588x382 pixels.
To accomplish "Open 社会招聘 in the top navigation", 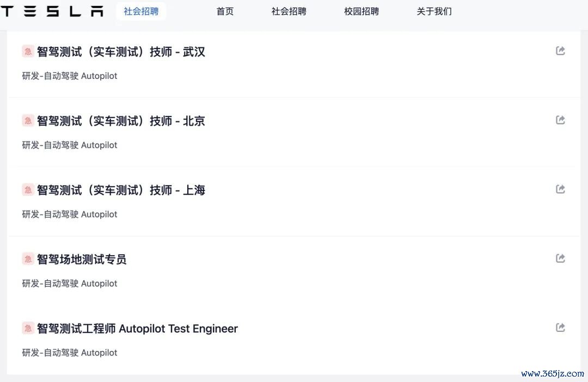I will pos(289,11).
